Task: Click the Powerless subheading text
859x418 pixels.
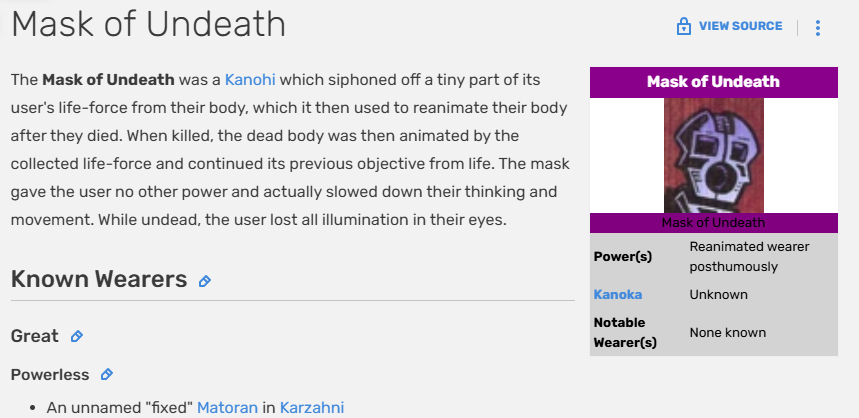Action: click(x=50, y=375)
